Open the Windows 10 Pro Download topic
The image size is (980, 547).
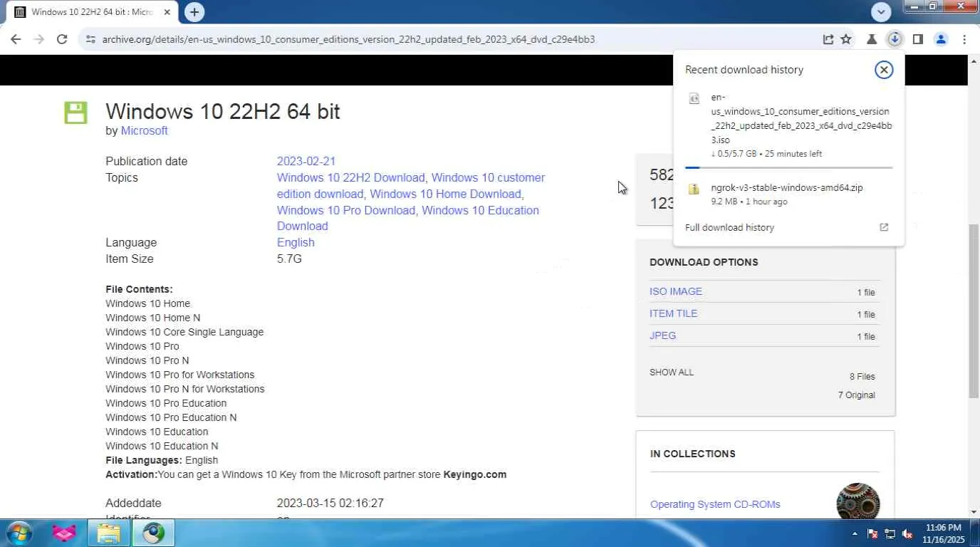[x=346, y=210]
